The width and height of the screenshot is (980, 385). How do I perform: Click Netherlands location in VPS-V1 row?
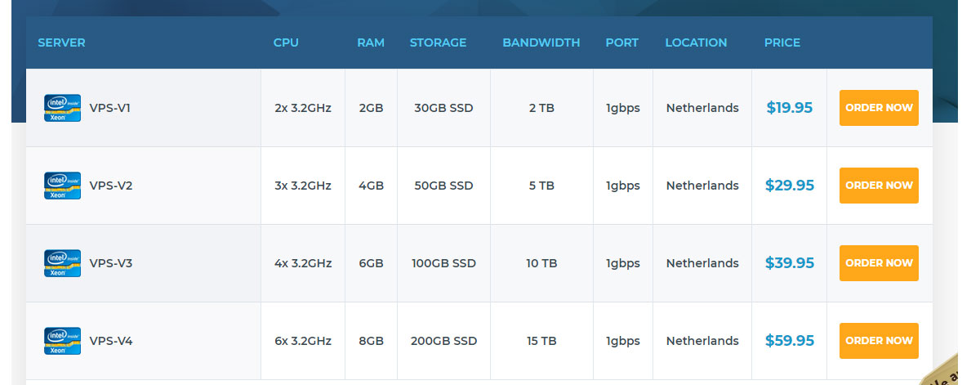(x=702, y=108)
